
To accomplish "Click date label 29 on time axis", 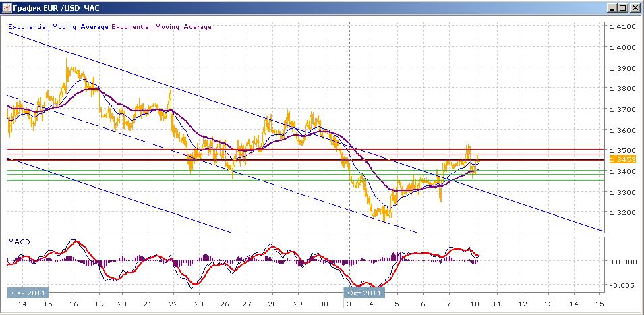I will 299,304.
